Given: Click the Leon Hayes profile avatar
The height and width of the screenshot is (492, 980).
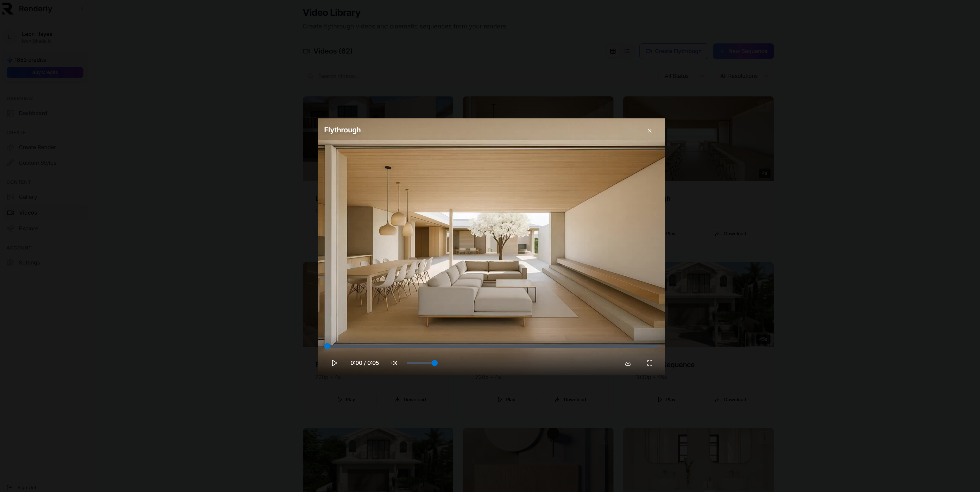Looking at the screenshot, I should 10,37.
